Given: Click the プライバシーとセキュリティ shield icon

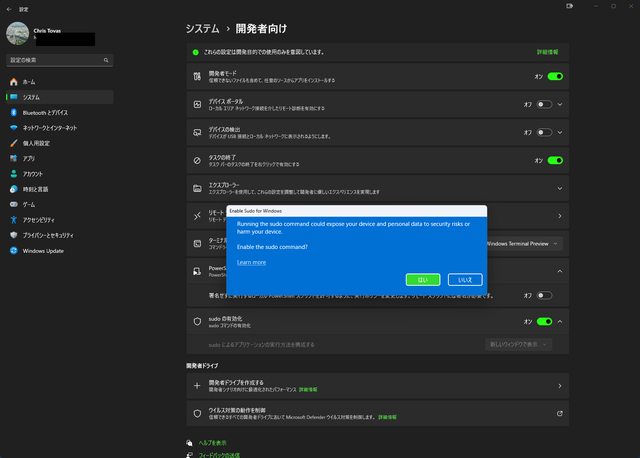Looking at the screenshot, I should click(13, 235).
